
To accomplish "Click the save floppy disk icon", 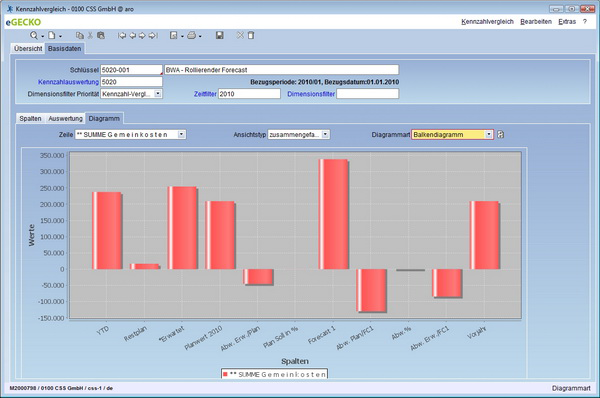I will click(220, 35).
